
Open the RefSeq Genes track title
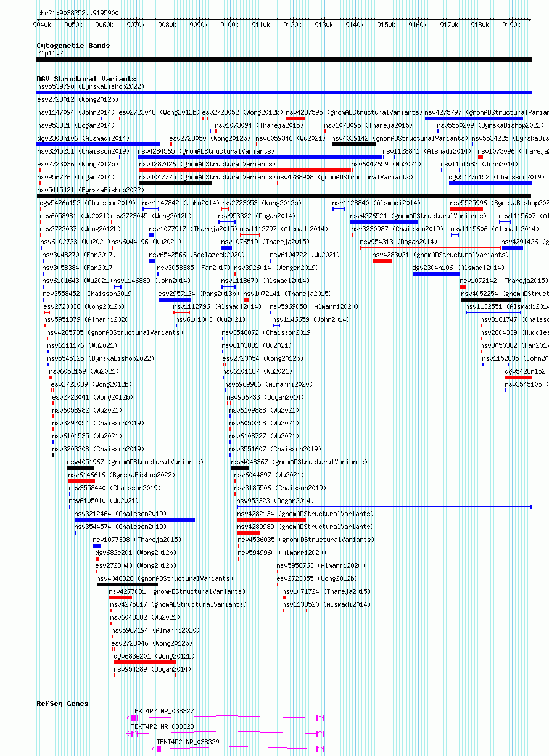pos(62,704)
